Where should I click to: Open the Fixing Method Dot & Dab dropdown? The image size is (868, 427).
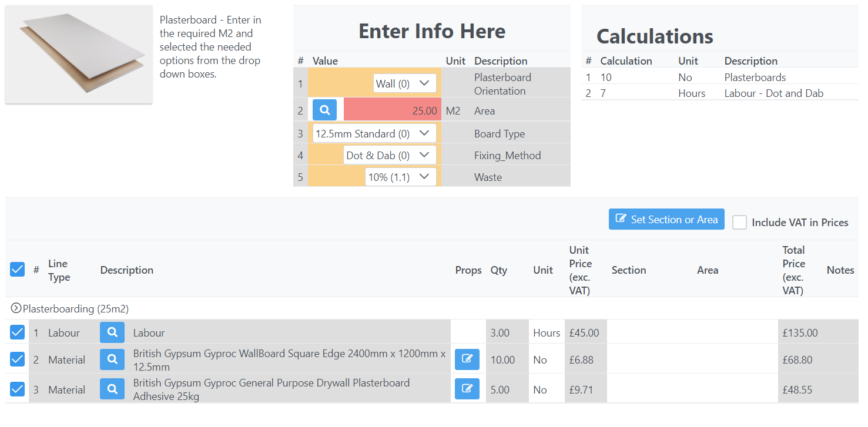(390, 155)
